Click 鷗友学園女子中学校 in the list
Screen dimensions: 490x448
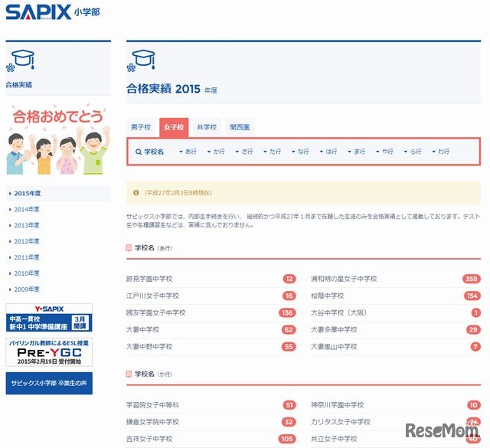tap(156, 312)
